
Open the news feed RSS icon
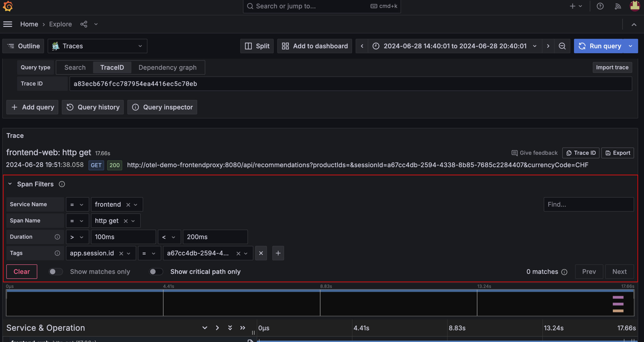(618, 6)
